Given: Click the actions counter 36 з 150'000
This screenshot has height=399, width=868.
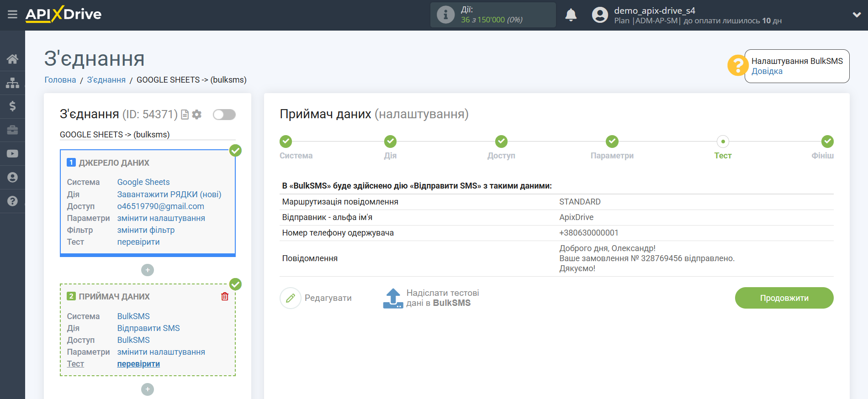Looking at the screenshot, I should 492,20.
